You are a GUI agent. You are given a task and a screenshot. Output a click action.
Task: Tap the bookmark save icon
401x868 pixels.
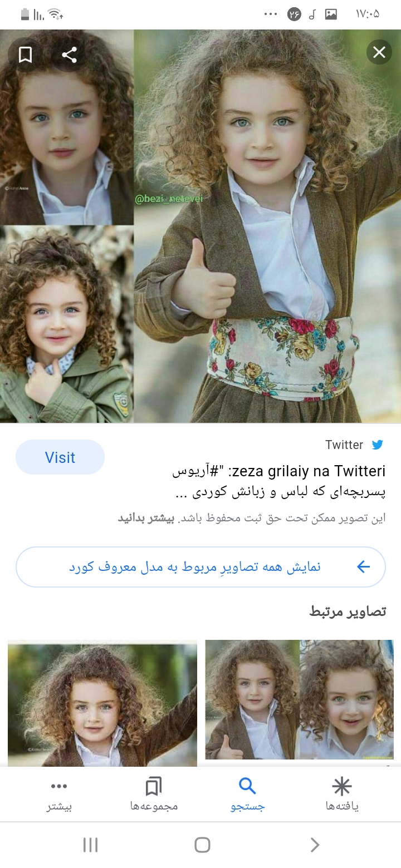(x=26, y=55)
